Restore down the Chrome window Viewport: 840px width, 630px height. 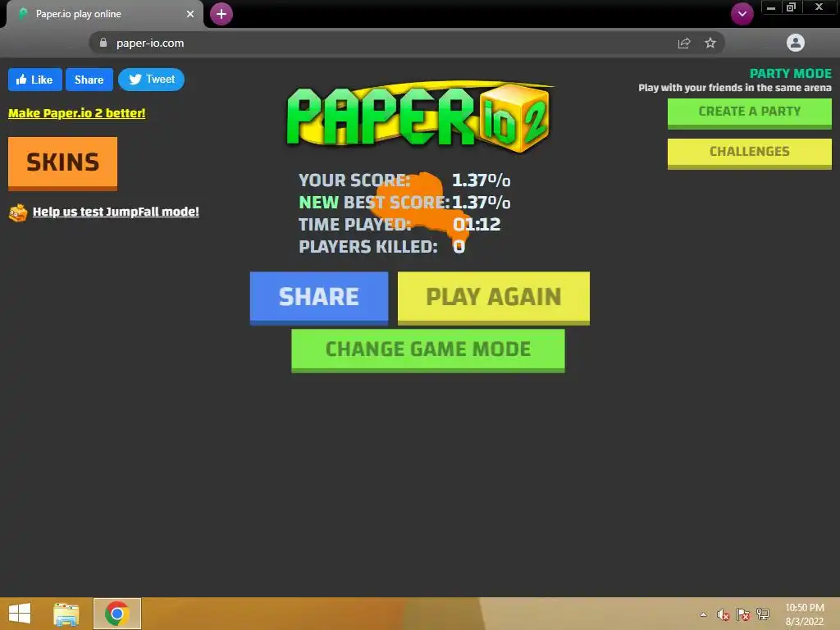pos(792,7)
